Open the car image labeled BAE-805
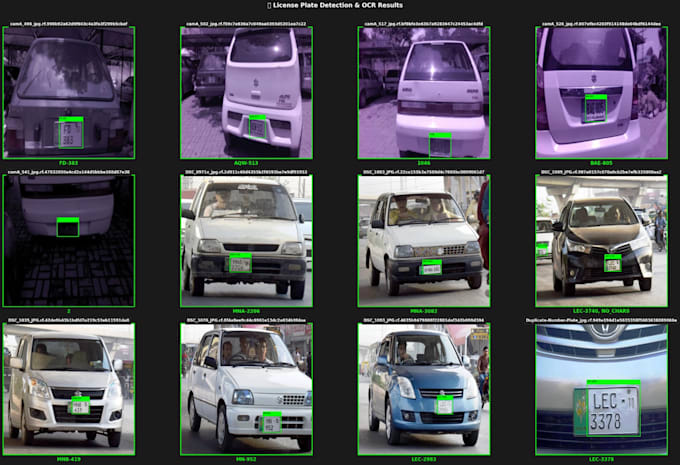Screen dimensions: 680x465 click(602, 92)
